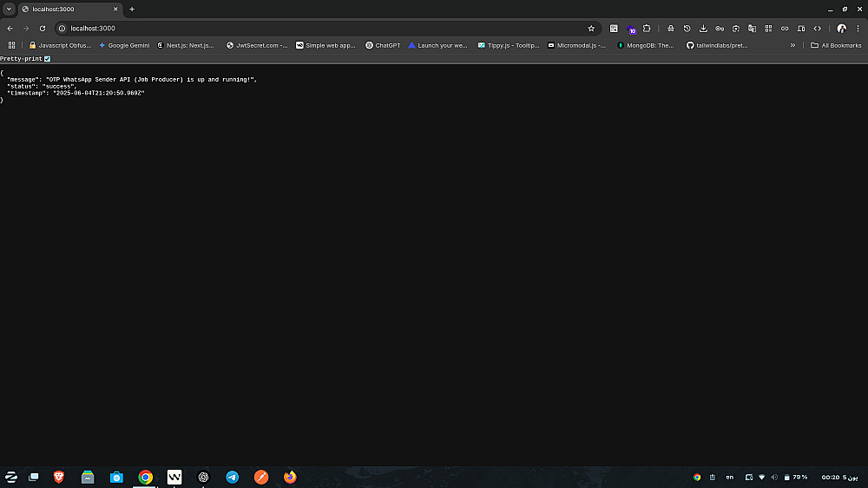Open the translate extension icon
The image size is (868, 488).
(x=753, y=29)
